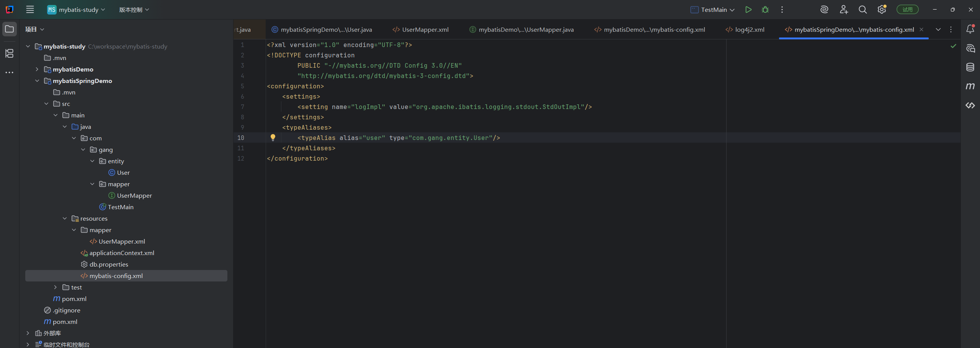
Task: Collapse the resources folder
Action: pyautogui.click(x=65, y=218)
